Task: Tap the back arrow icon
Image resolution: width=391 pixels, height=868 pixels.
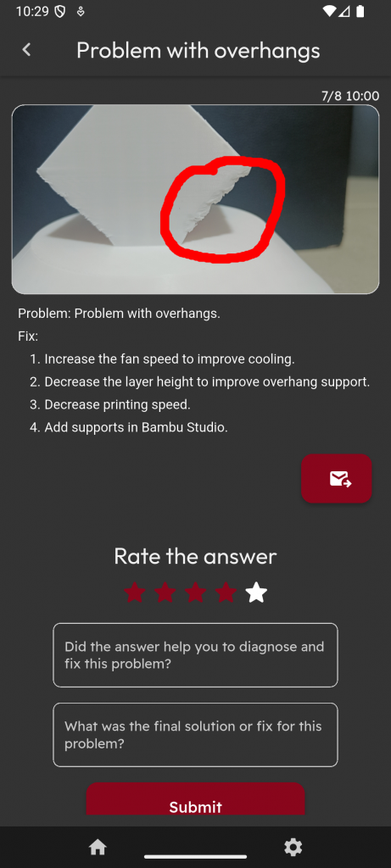Action: (x=26, y=50)
